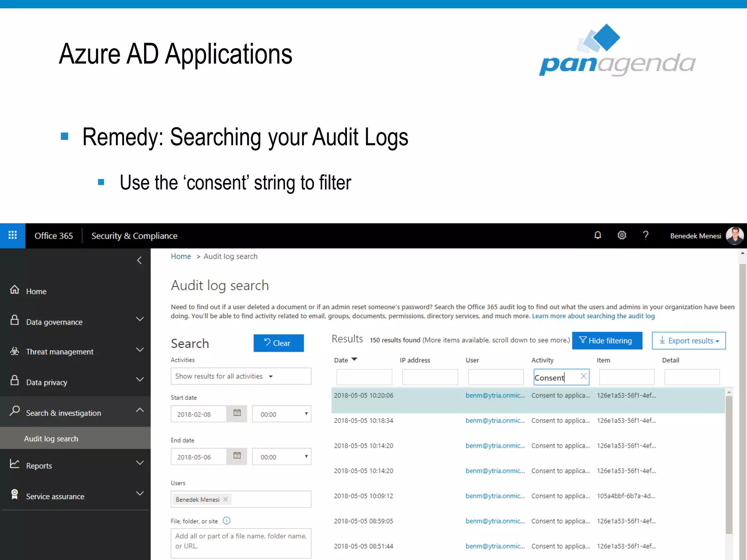Open the help question mark
The width and height of the screenshot is (747, 560).
point(646,236)
